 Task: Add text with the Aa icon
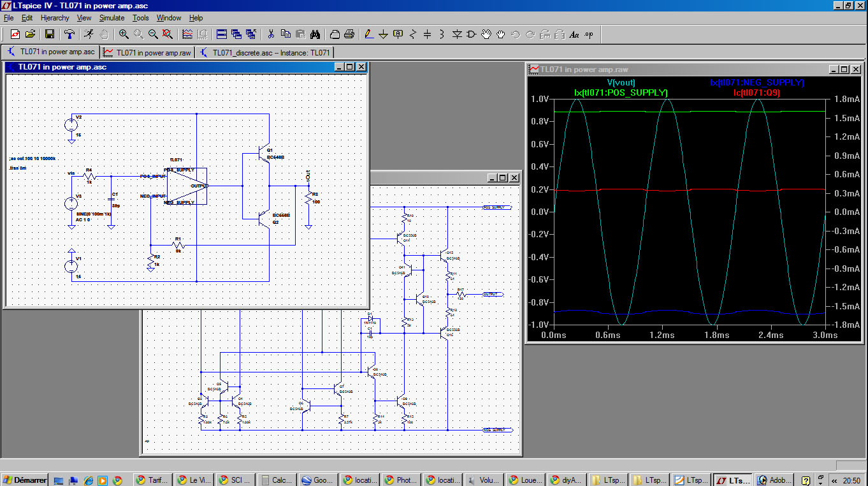point(574,34)
